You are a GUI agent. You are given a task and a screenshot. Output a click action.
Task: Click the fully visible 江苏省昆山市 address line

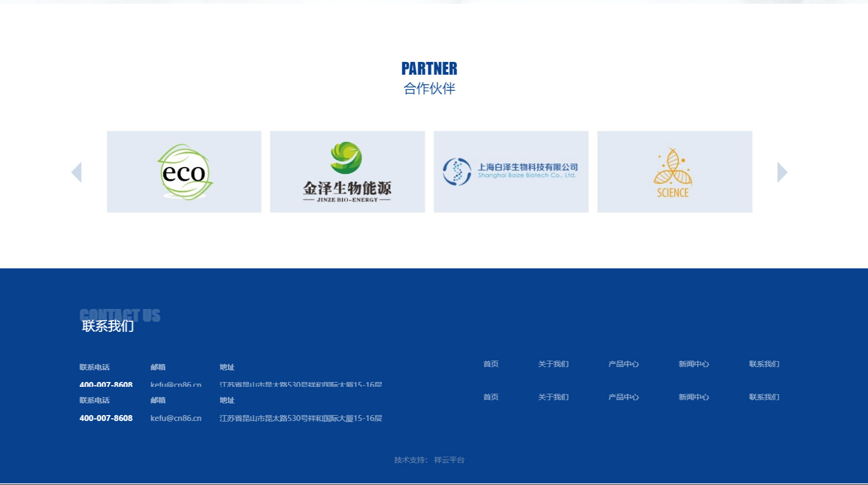301,418
